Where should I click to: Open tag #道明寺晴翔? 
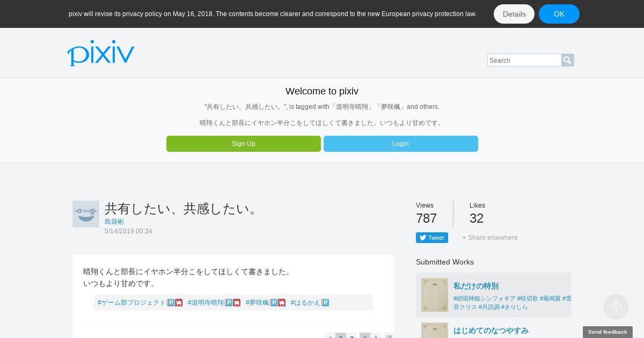206,303
